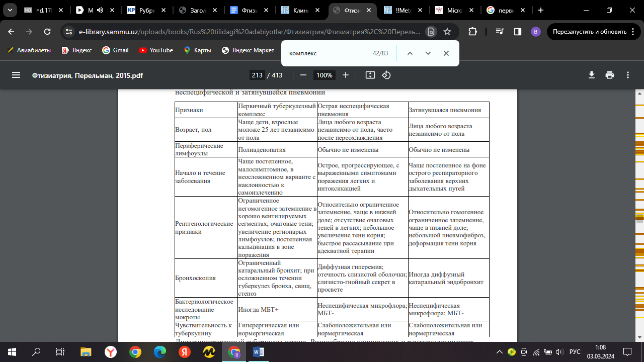The width and height of the screenshot is (644, 362).
Task: Open File Explorer from the taskbar
Action: pyautogui.click(x=86, y=352)
